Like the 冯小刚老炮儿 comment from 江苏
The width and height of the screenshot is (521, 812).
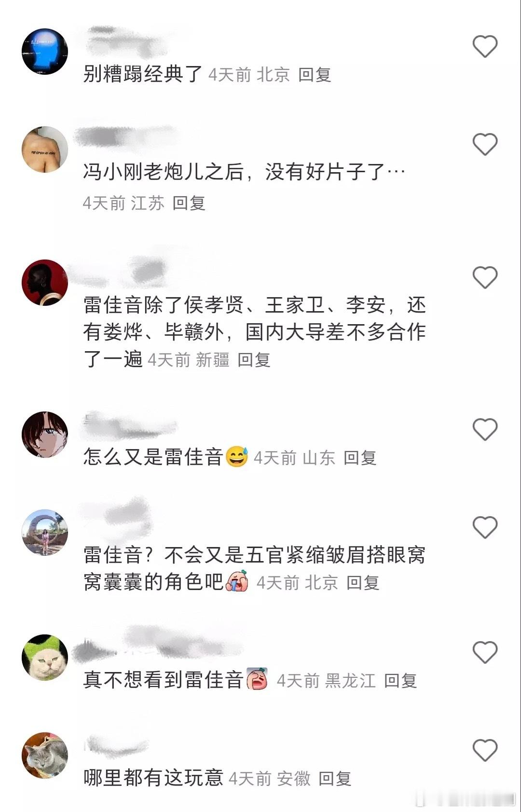coord(485,144)
